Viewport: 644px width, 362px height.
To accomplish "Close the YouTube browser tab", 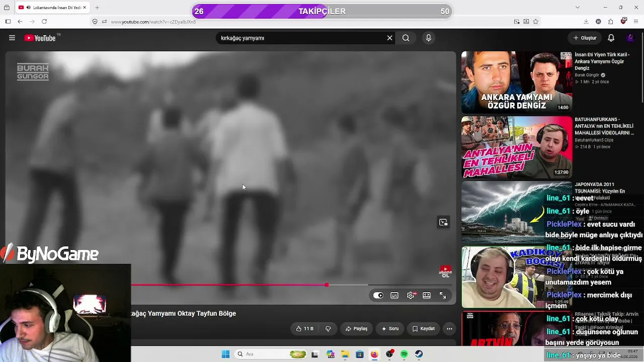I will 85,8.
